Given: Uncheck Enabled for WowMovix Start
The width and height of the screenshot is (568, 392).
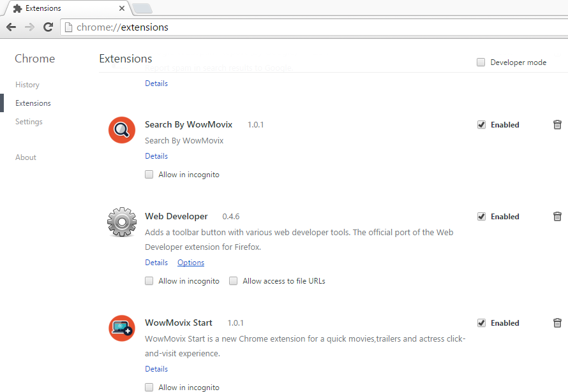Looking at the screenshot, I should 482,323.
